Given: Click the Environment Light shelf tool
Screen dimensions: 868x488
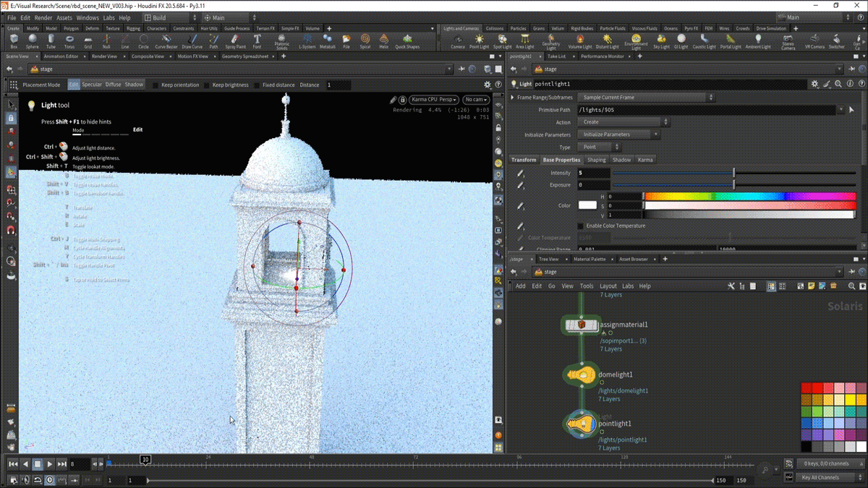Looking at the screenshot, I should click(x=636, y=40).
